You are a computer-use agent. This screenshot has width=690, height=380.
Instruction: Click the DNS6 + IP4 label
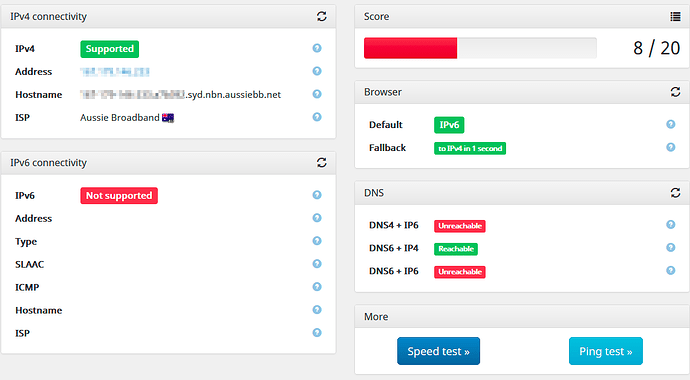[394, 248]
